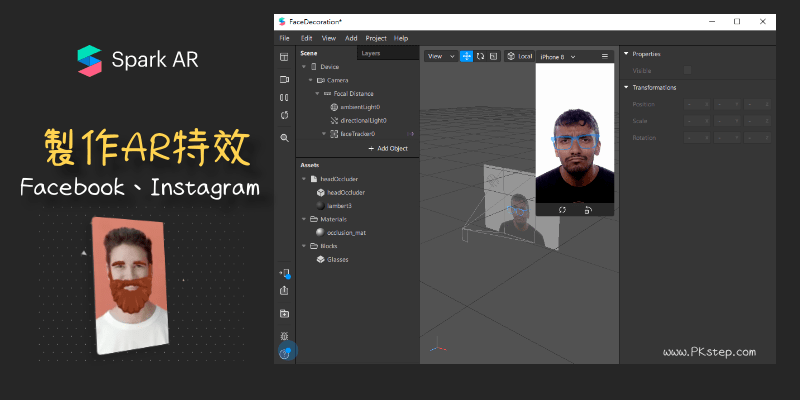Open the Add menu
800x400 pixels.
[x=351, y=38]
